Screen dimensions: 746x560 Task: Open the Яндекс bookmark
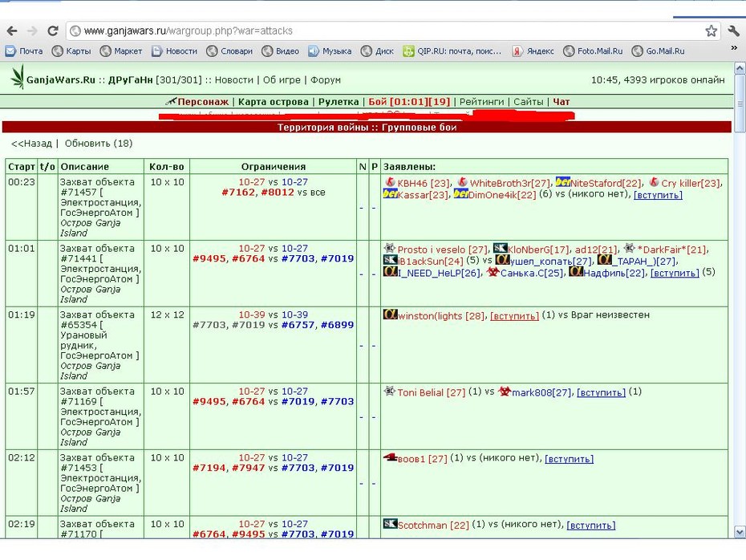point(533,51)
